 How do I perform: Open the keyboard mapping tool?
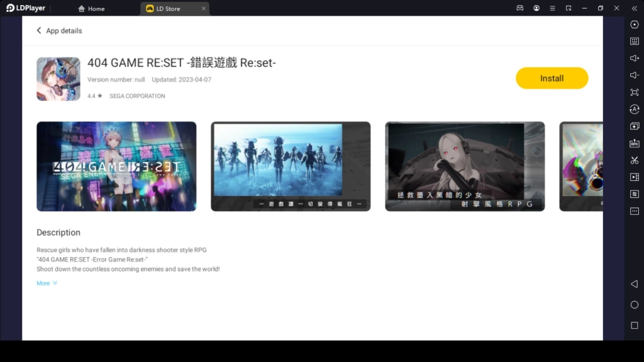pos(634,41)
